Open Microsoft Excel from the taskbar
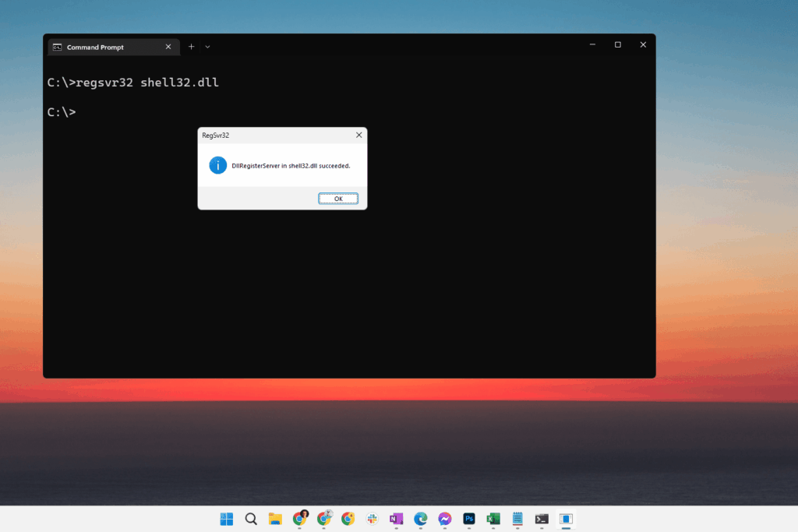 pos(493,518)
